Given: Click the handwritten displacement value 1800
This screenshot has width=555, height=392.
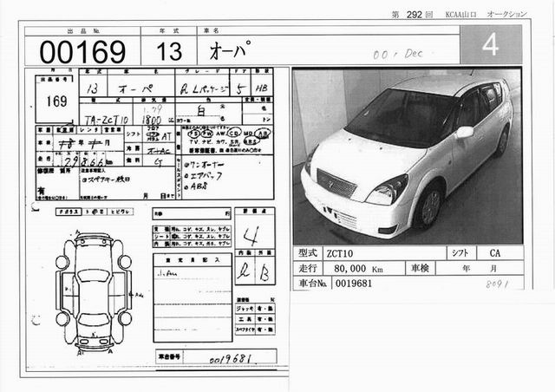Looking at the screenshot, I should [152, 120].
